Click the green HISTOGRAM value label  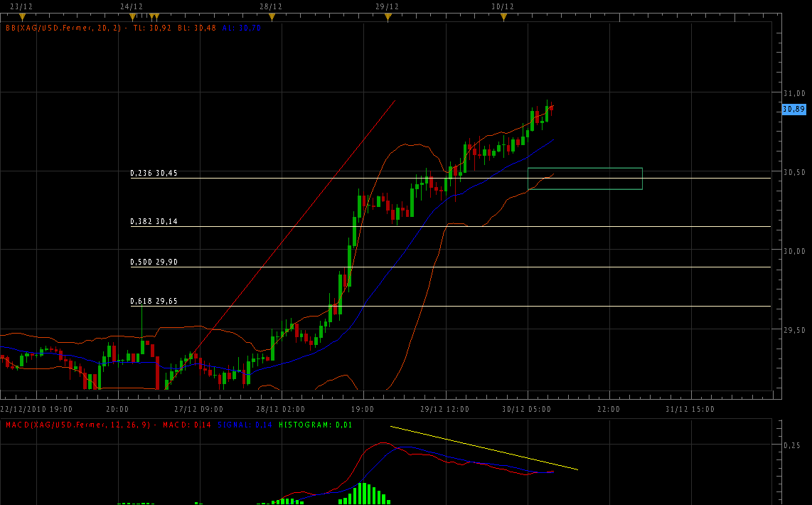(316, 425)
